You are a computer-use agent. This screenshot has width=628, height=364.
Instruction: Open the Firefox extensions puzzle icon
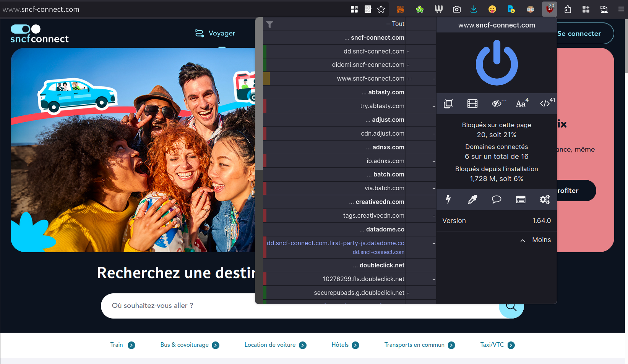click(x=568, y=9)
